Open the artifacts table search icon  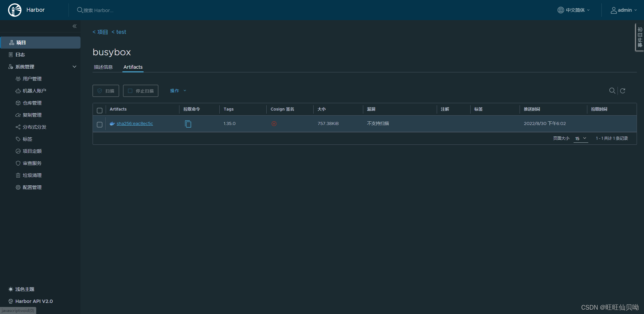[612, 90]
